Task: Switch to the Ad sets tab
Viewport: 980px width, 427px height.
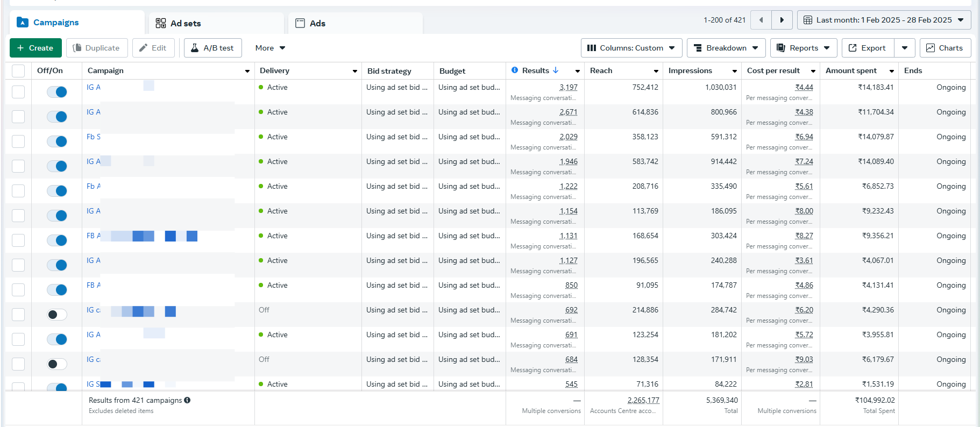Action: tap(216, 23)
